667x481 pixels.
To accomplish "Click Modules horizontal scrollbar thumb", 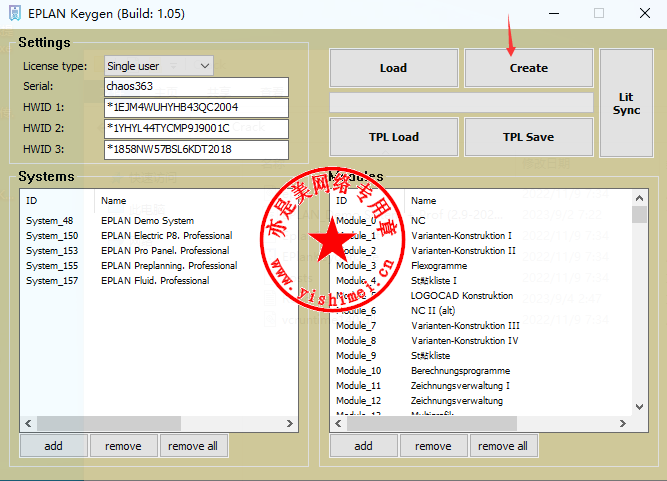I will point(432,424).
